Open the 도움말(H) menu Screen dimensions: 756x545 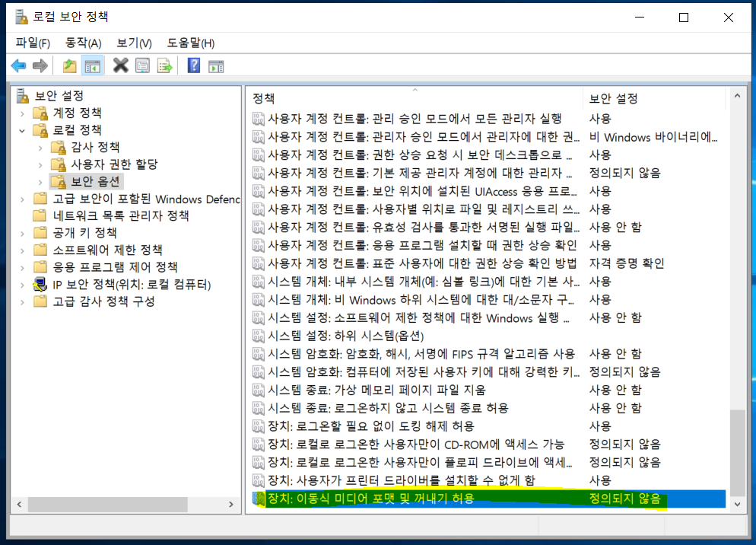pos(190,43)
